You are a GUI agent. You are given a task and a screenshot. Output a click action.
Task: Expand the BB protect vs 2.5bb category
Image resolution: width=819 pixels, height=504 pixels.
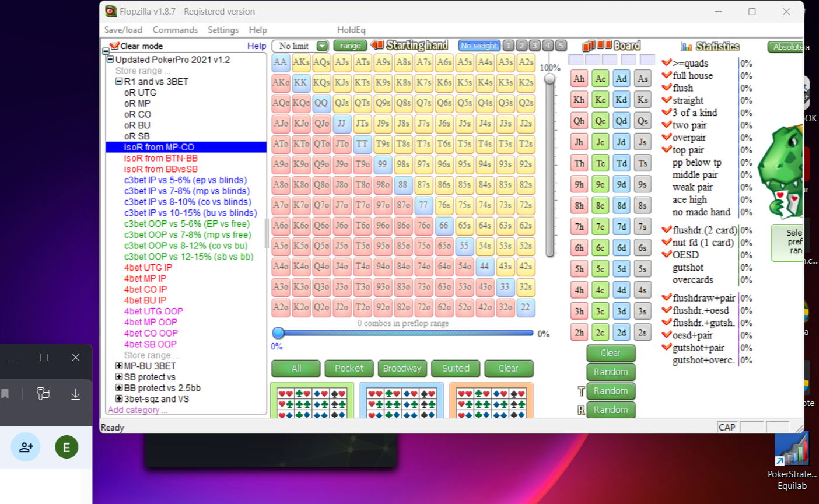point(118,388)
